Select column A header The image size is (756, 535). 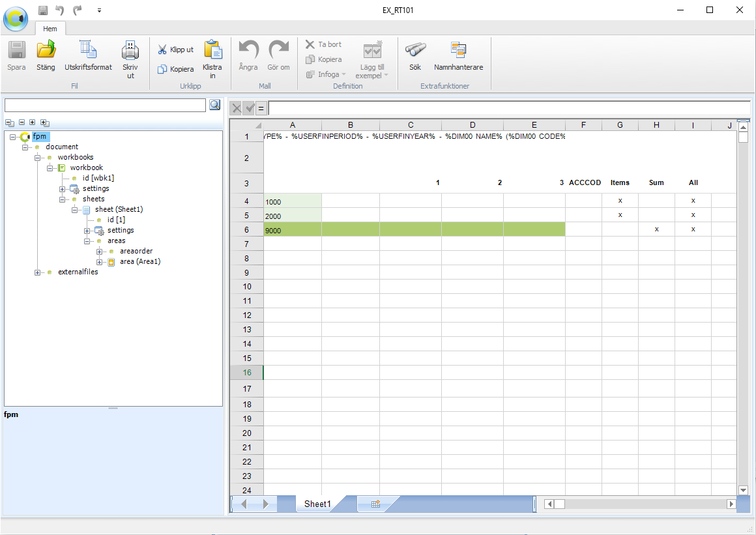click(x=293, y=125)
